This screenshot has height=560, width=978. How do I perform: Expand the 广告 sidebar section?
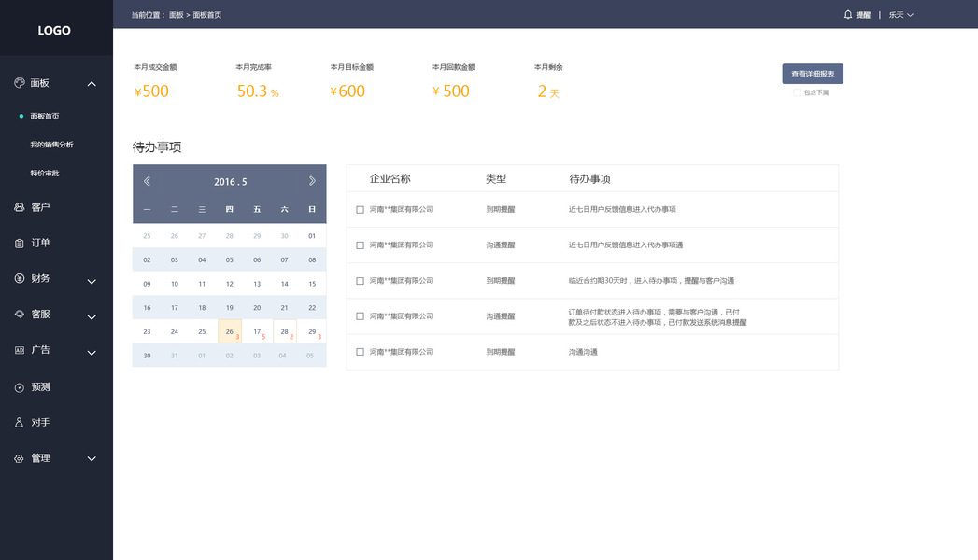[92, 353]
